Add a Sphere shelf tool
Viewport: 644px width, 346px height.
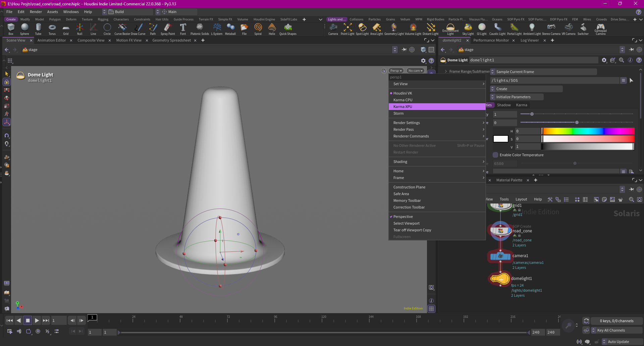pos(24,29)
